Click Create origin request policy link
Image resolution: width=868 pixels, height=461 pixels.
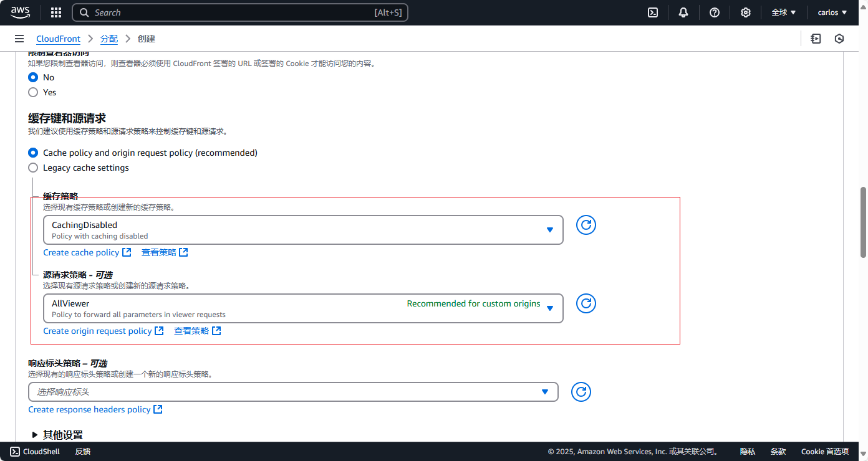(104, 331)
